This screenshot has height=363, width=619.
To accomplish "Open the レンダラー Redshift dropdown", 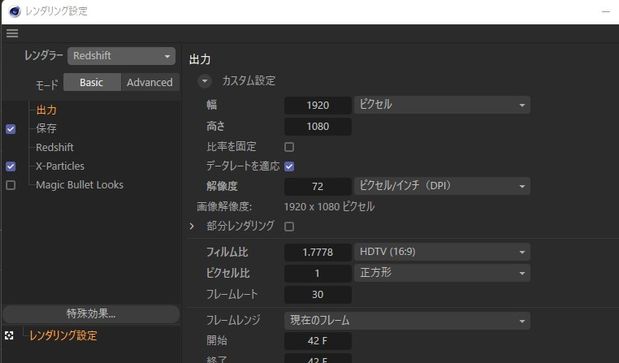I will [x=121, y=56].
